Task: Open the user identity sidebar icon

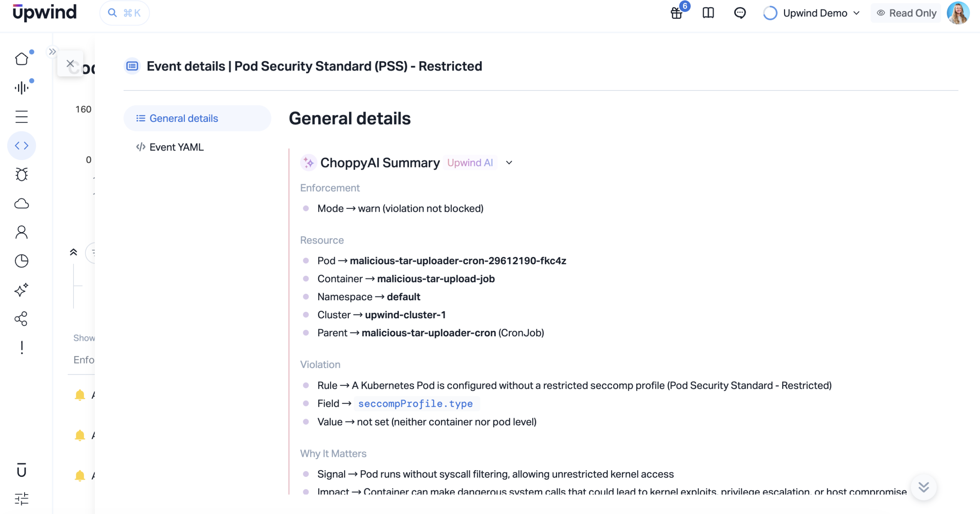Action: click(x=21, y=232)
